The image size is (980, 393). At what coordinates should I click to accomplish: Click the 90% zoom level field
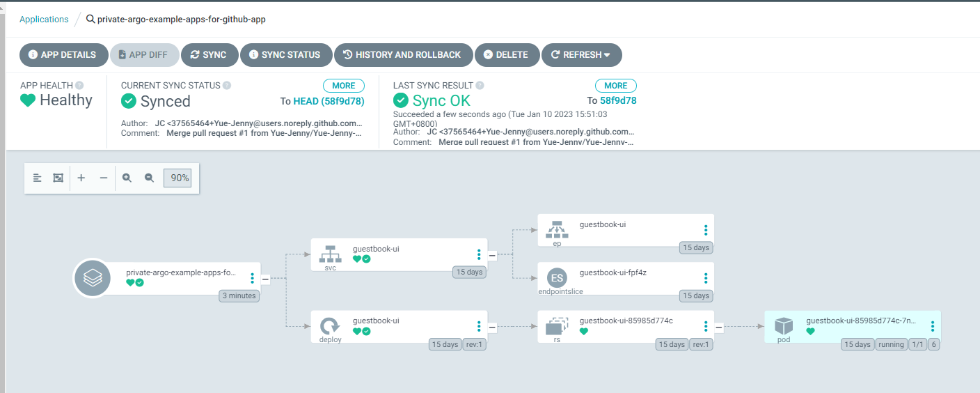point(178,178)
